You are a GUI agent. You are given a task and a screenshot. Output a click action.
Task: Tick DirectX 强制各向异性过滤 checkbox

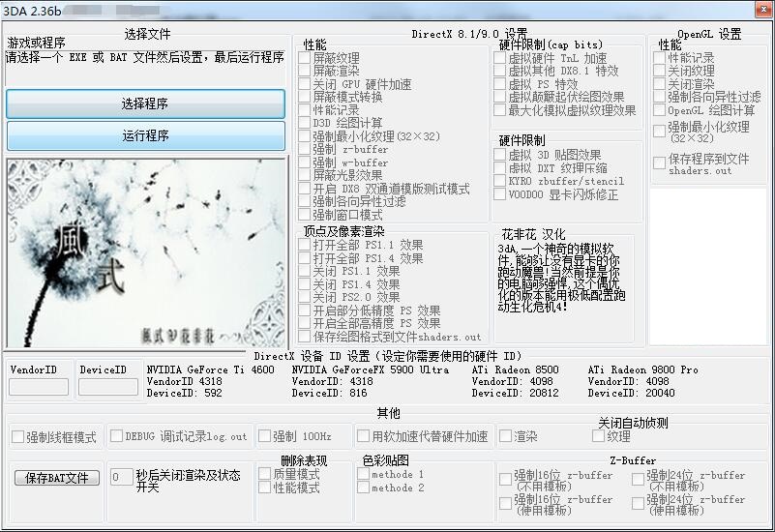tap(305, 201)
